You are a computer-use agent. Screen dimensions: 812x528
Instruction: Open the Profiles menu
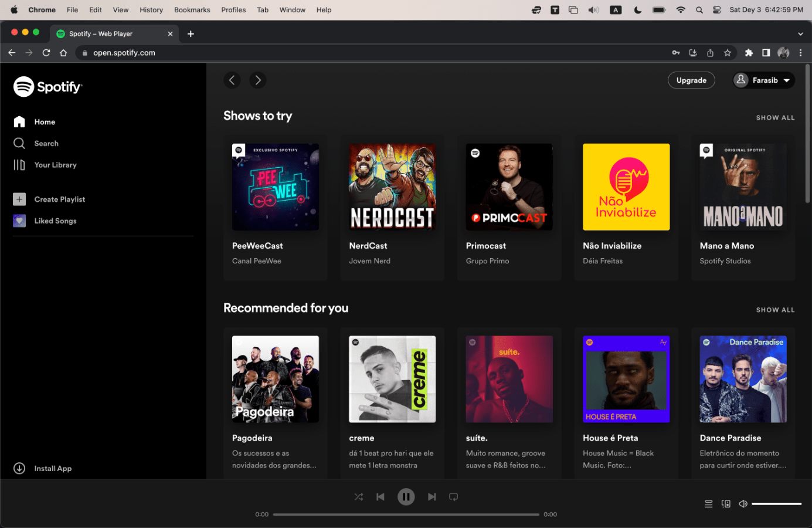click(233, 10)
